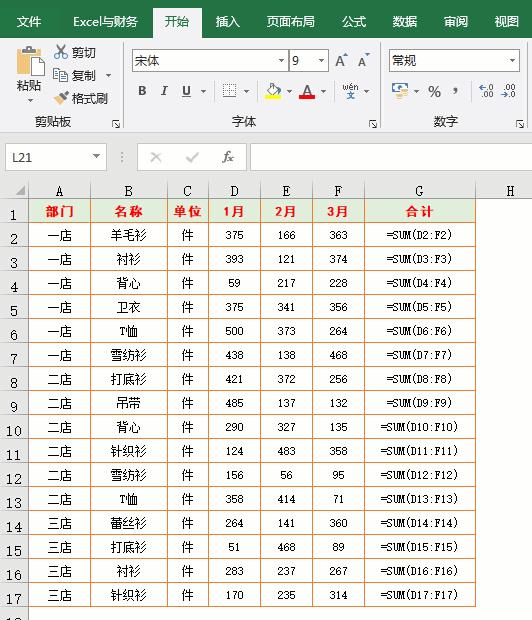Select column G header
The height and width of the screenshot is (620, 532).
(419, 191)
